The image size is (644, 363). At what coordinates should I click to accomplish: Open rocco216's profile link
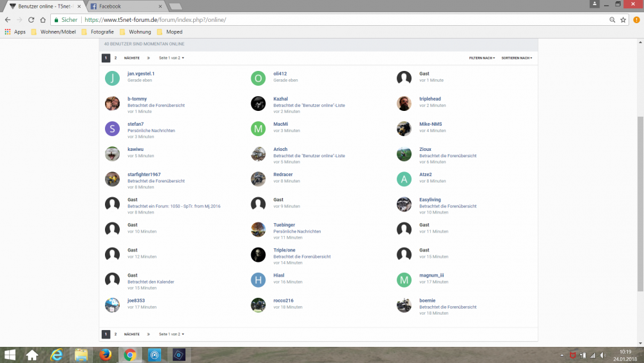coord(283,300)
